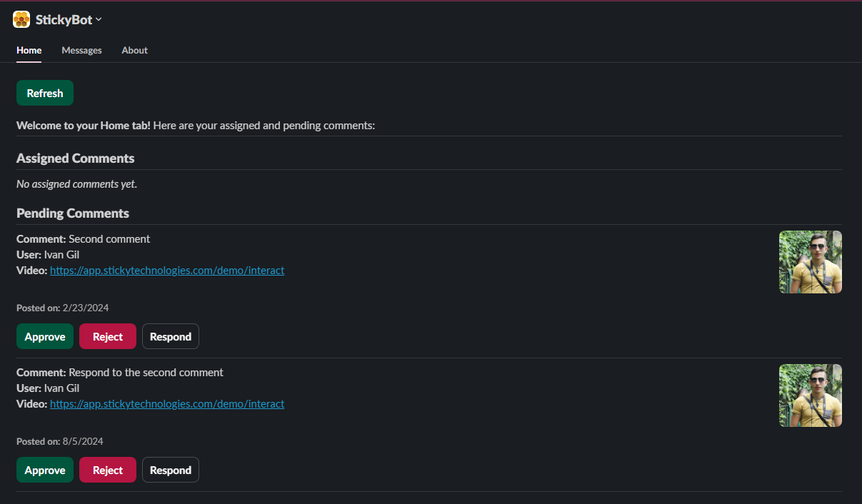Approve the "Second comment" pending comment
The image size is (862, 504).
click(45, 337)
